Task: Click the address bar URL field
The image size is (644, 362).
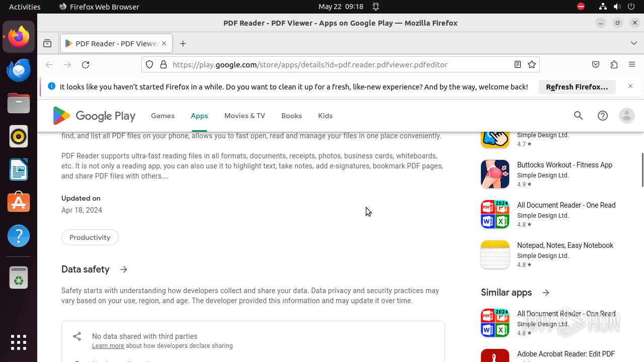Action: click(x=340, y=64)
